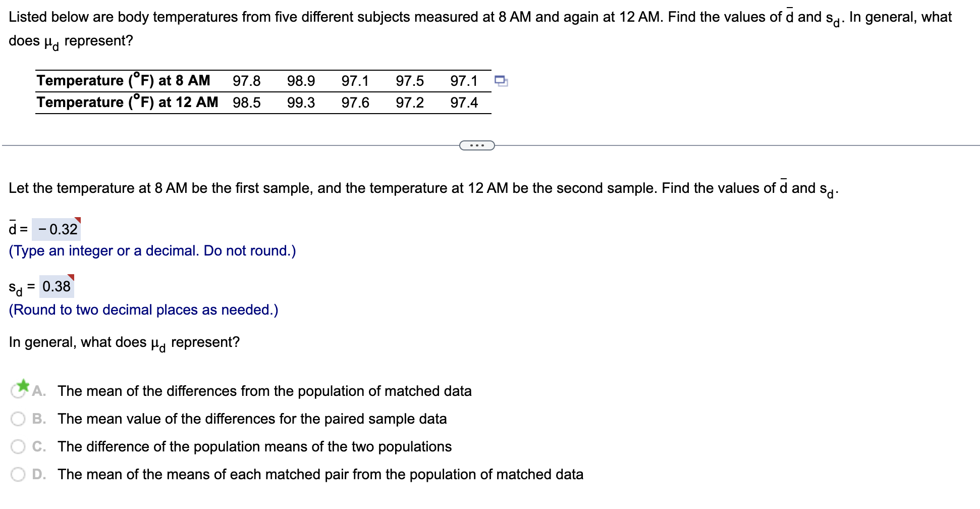This screenshot has height=509, width=980.
Task: Expand the collapsed section using the ellipsis control
Action: click(476, 145)
